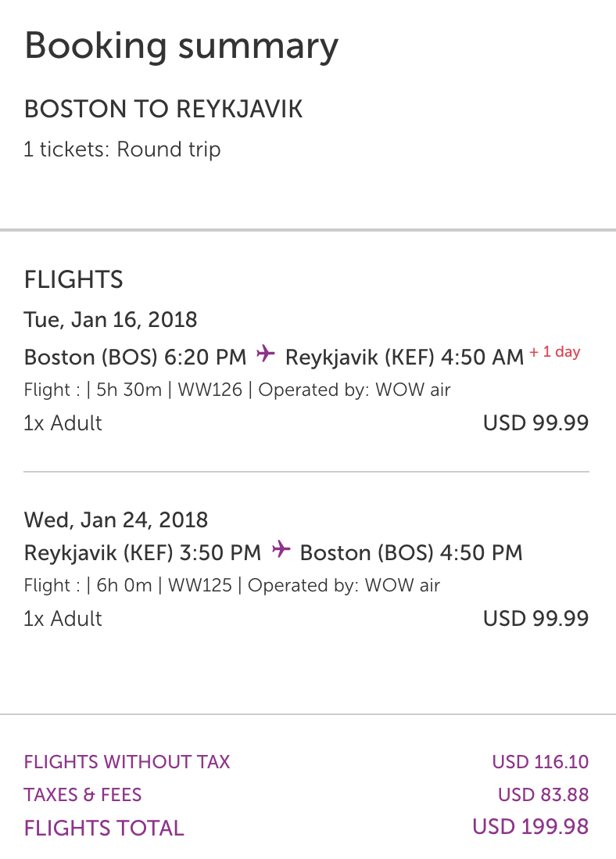
Task: Click the Boston (BOS) 6:20 PM departure
Action: [135, 357]
